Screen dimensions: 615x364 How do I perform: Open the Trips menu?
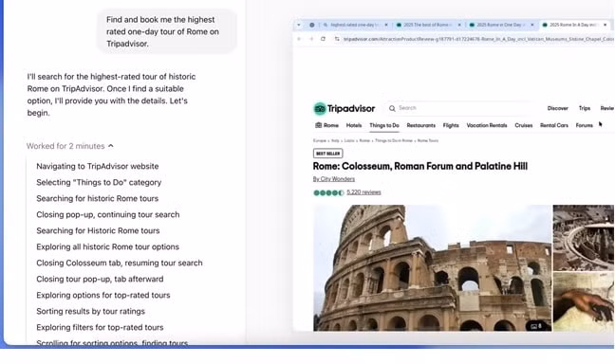(x=585, y=108)
